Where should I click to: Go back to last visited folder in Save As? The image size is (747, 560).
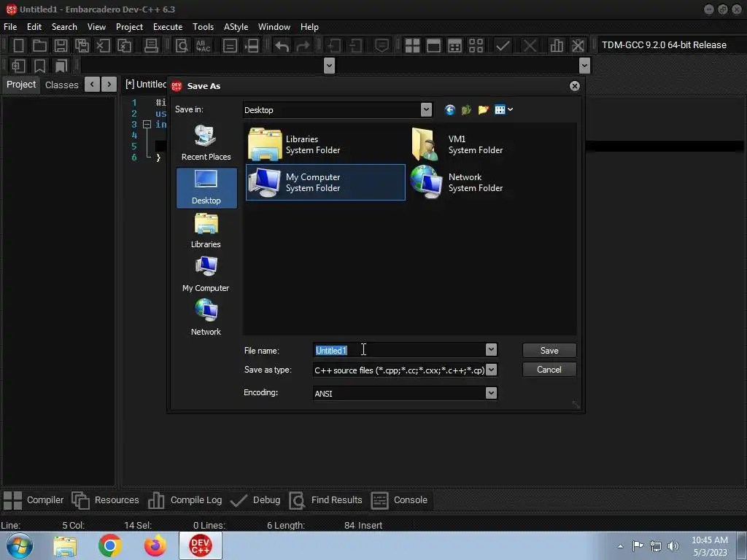click(x=449, y=110)
